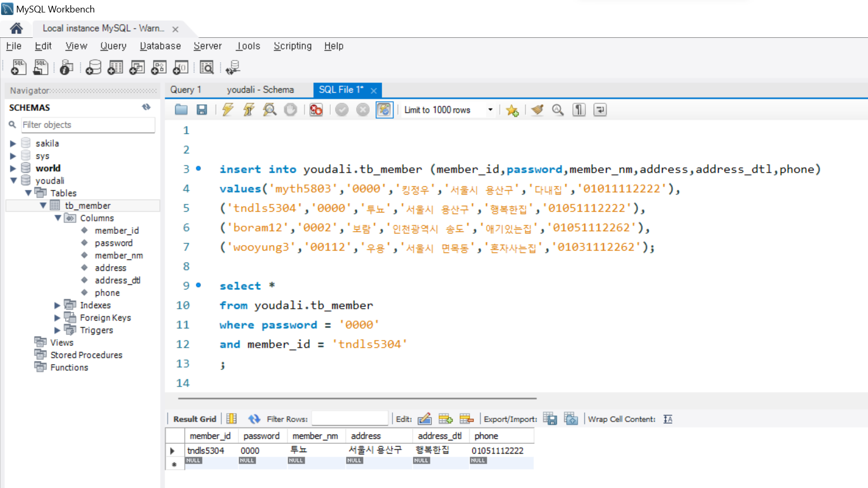Screen dimensions: 868x488
Task: Select the Stored Procedures tree node
Action: tap(86, 355)
